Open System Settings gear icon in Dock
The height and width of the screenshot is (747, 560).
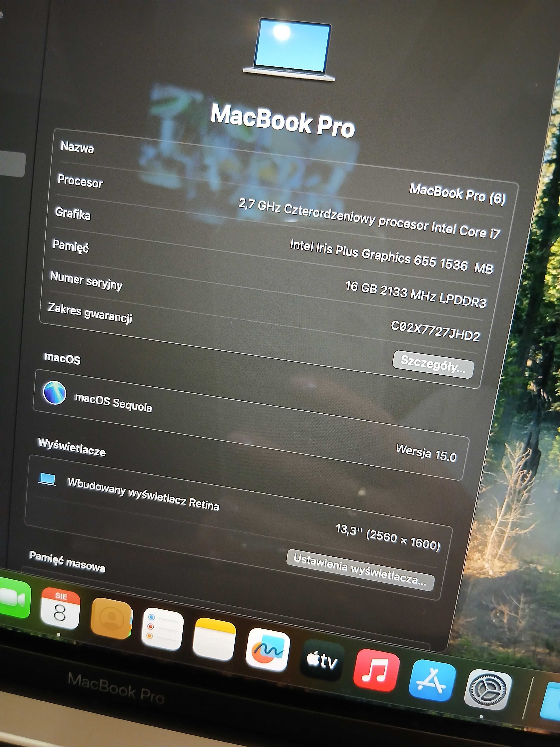click(x=488, y=690)
